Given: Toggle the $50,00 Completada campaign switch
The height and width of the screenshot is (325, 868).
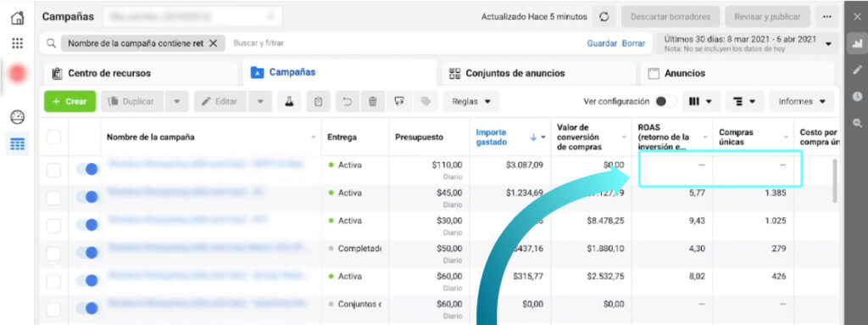Looking at the screenshot, I should point(86,253).
